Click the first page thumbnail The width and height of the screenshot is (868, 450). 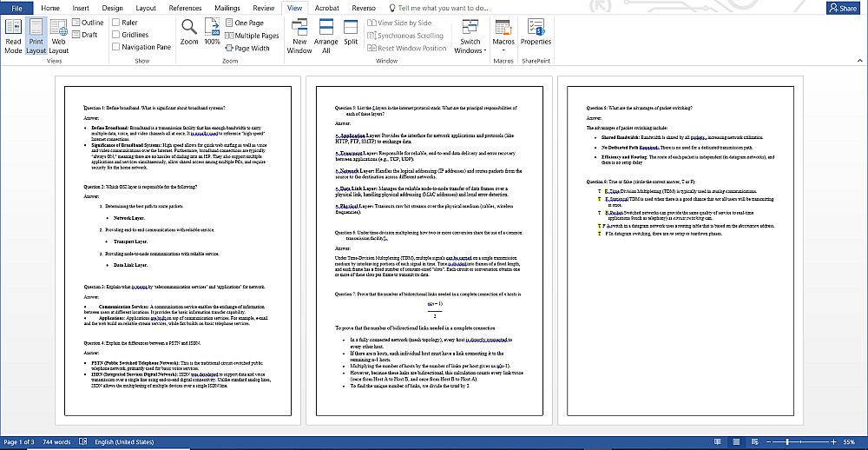tap(178, 250)
